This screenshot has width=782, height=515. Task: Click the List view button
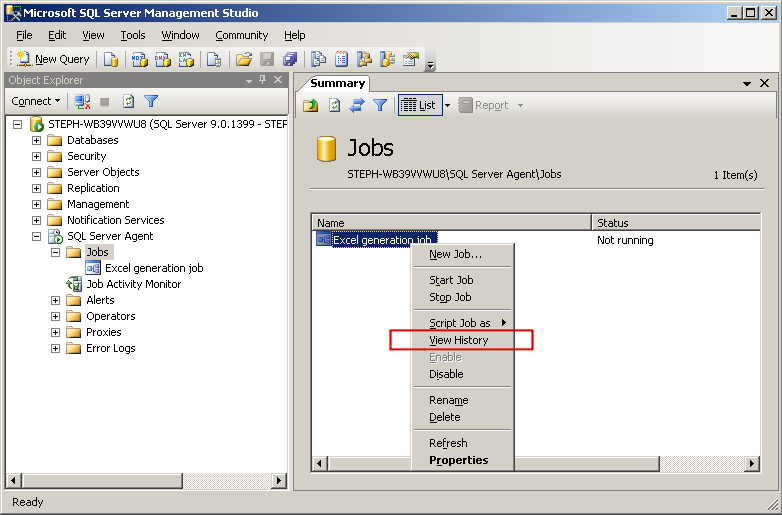coord(420,105)
